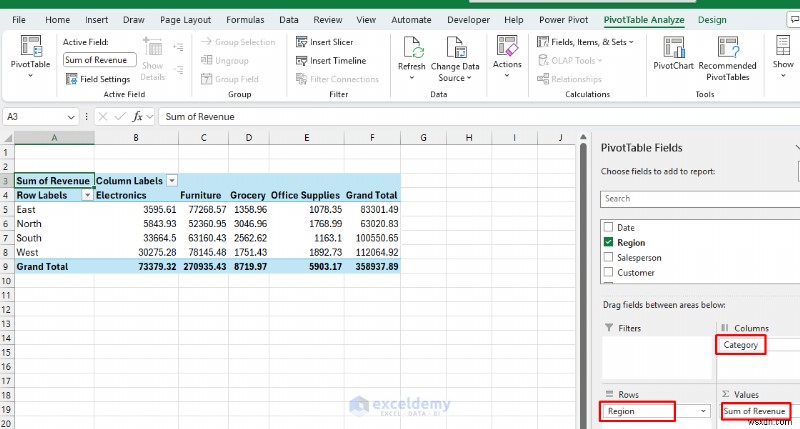The width and height of the screenshot is (800, 429).
Task: Uncheck the Region field checkbox
Action: 608,242
